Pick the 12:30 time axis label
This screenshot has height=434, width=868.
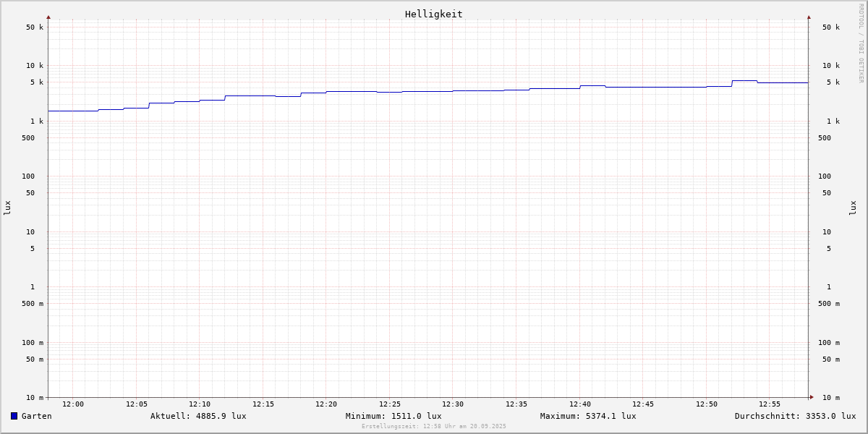click(x=453, y=404)
